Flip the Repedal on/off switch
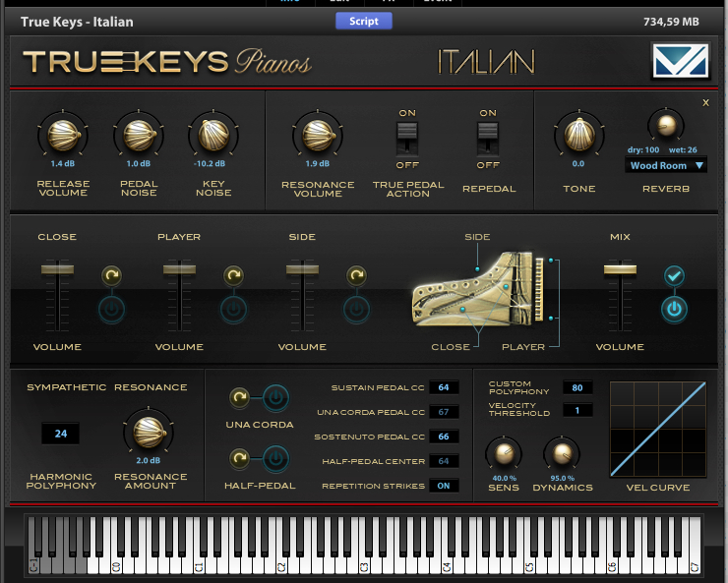 point(488,139)
